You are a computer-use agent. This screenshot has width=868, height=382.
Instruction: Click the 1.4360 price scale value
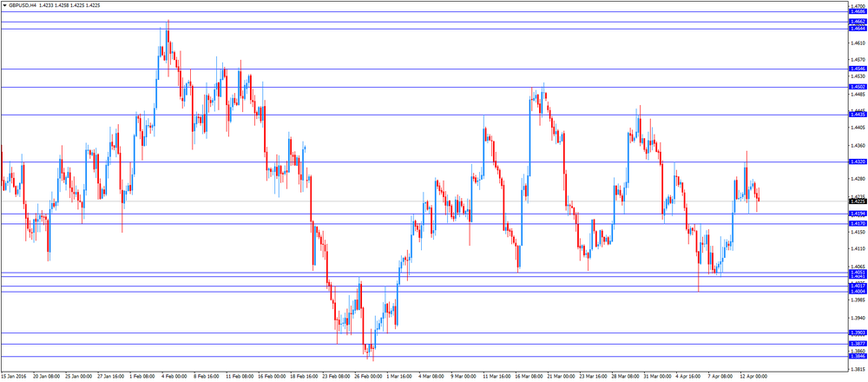coord(857,145)
